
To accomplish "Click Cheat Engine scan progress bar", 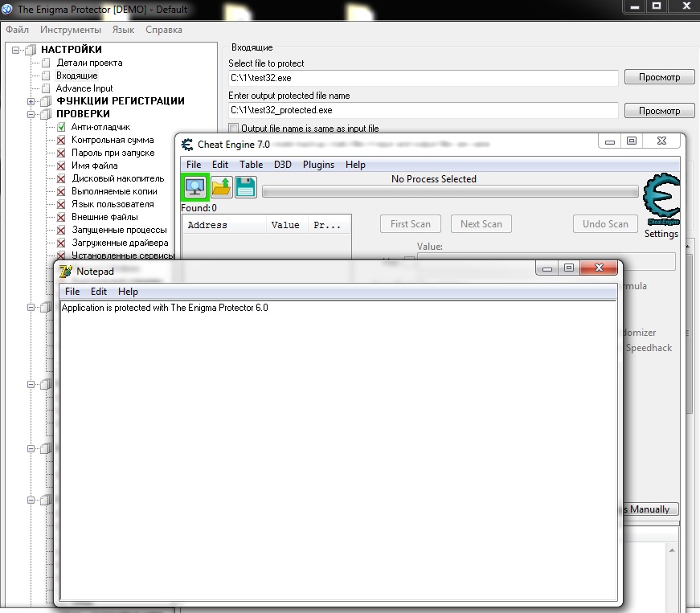I will pos(450,192).
